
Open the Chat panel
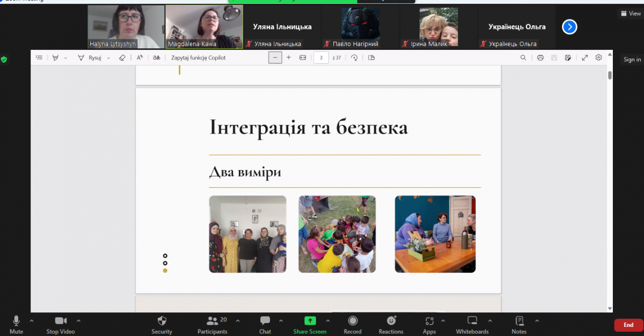click(x=265, y=324)
